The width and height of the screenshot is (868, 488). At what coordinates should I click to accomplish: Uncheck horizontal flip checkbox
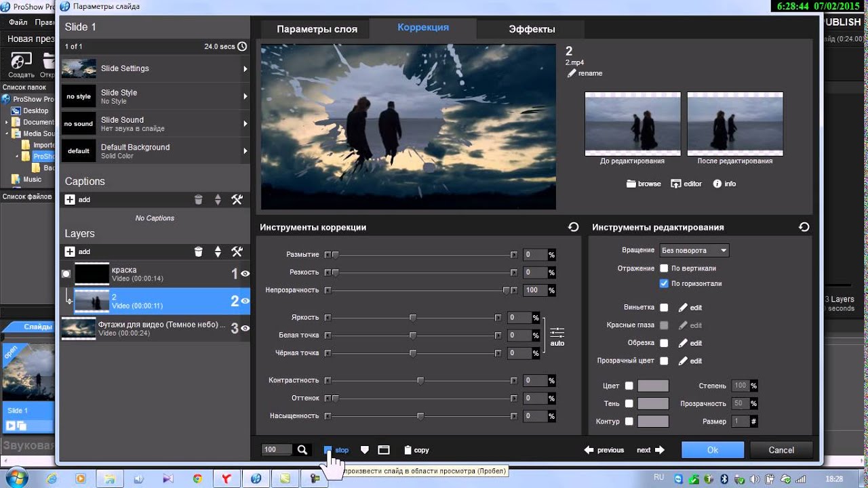tap(665, 284)
